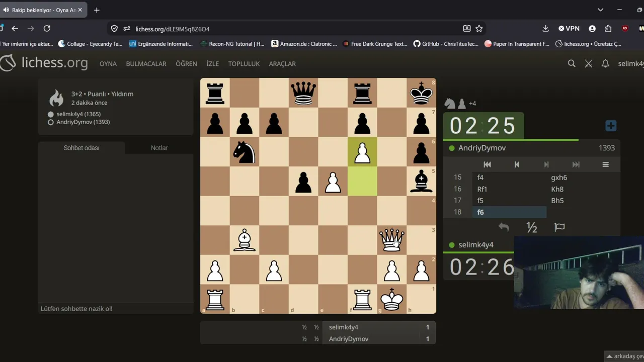644x362 pixels.
Task: Open the arkadaş friends bar
Action: (624, 356)
